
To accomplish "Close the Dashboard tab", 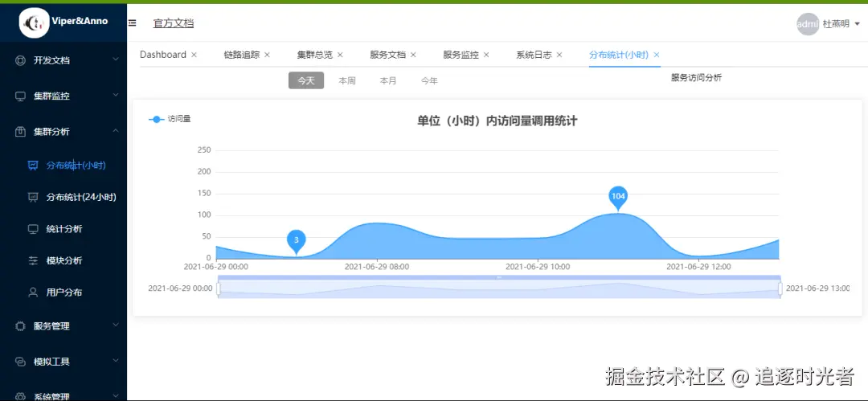I will coord(194,55).
